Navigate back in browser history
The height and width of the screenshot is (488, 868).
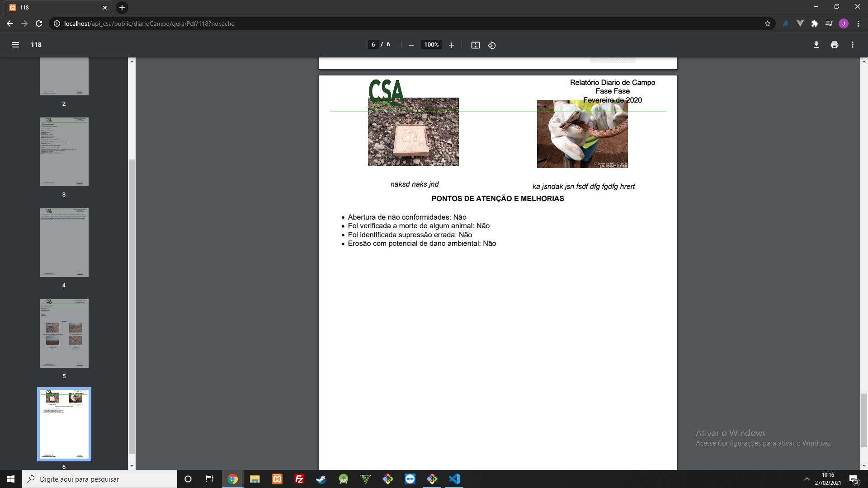(x=10, y=23)
